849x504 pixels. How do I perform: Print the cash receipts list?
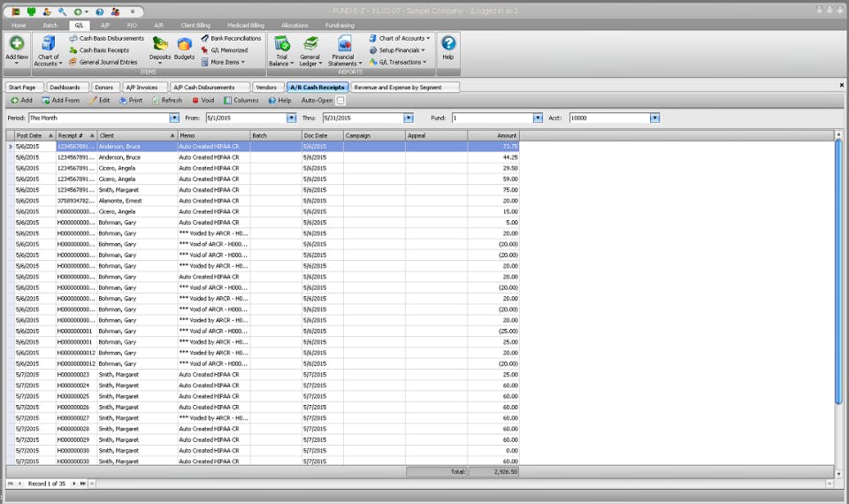pyautogui.click(x=131, y=101)
